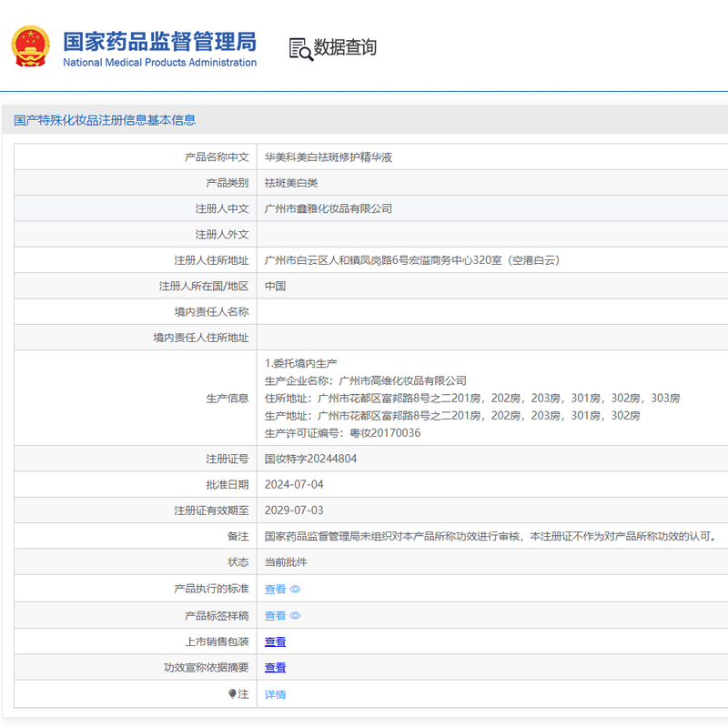Click the product name 华美科美白祛斑修护精华液
The image size is (728, 728).
pyautogui.click(x=328, y=157)
